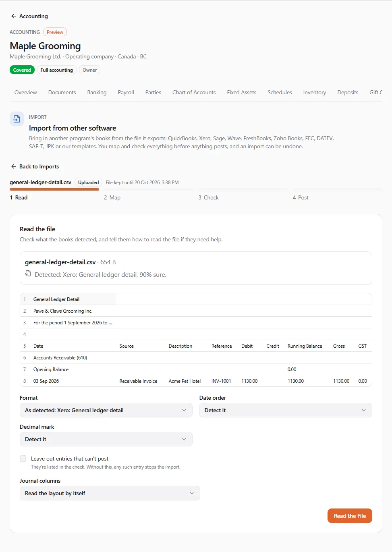This screenshot has height=552, width=392.
Task: Open the Schedules tab
Action: click(x=280, y=92)
